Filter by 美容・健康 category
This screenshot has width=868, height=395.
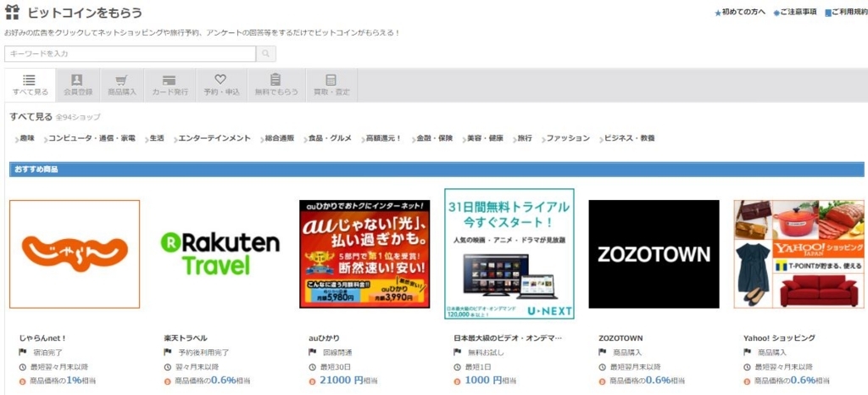(x=485, y=138)
